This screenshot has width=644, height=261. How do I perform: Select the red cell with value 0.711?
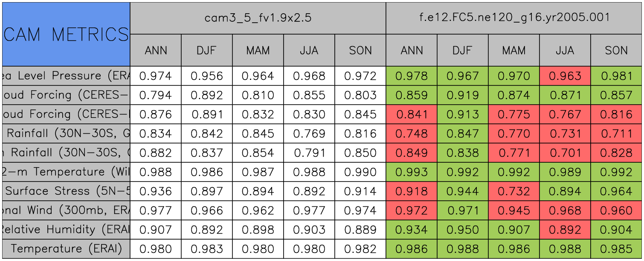pyautogui.click(x=616, y=134)
